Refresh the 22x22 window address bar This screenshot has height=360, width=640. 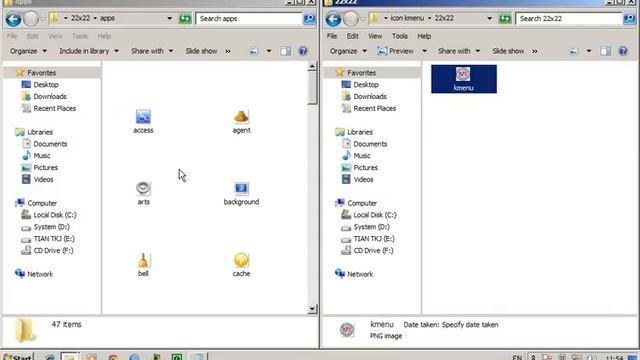coord(505,18)
